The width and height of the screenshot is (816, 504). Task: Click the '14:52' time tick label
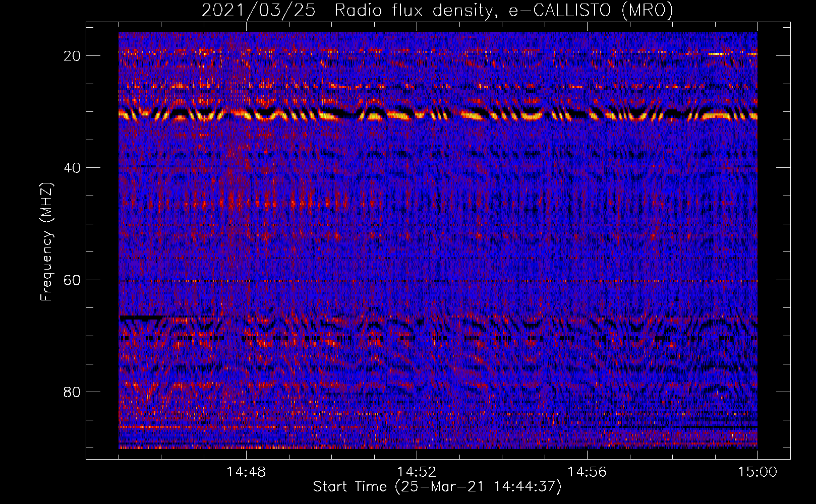(417, 472)
